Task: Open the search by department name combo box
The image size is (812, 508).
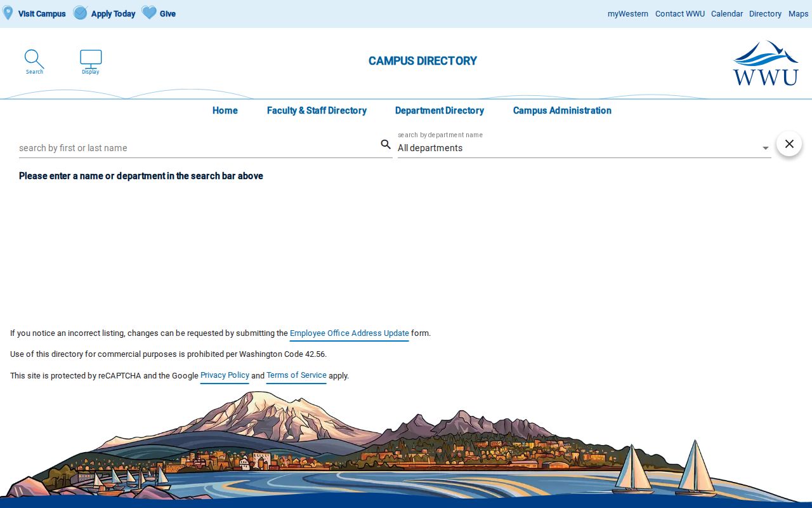Action: click(584, 148)
